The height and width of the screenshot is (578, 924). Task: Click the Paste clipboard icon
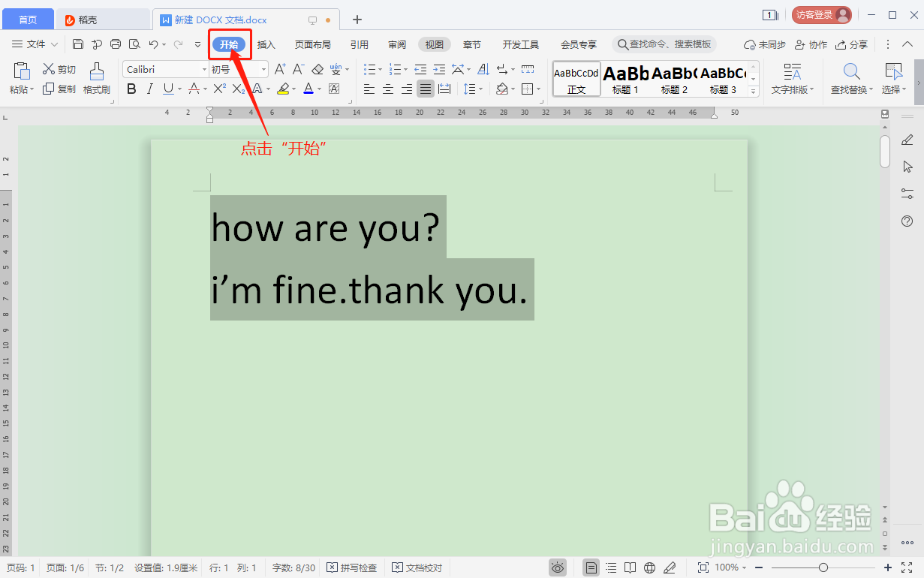point(22,71)
